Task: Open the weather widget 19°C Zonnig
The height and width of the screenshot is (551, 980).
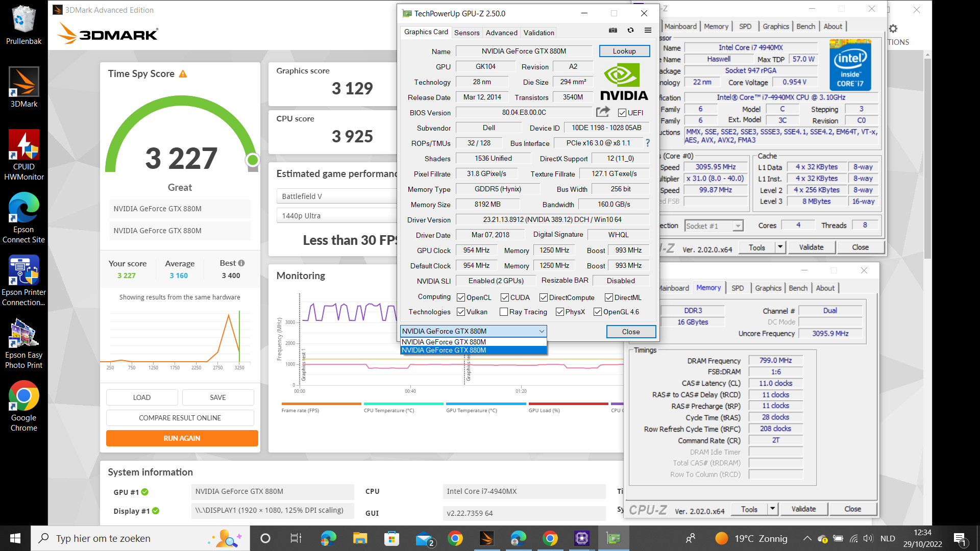Action: coord(751,538)
